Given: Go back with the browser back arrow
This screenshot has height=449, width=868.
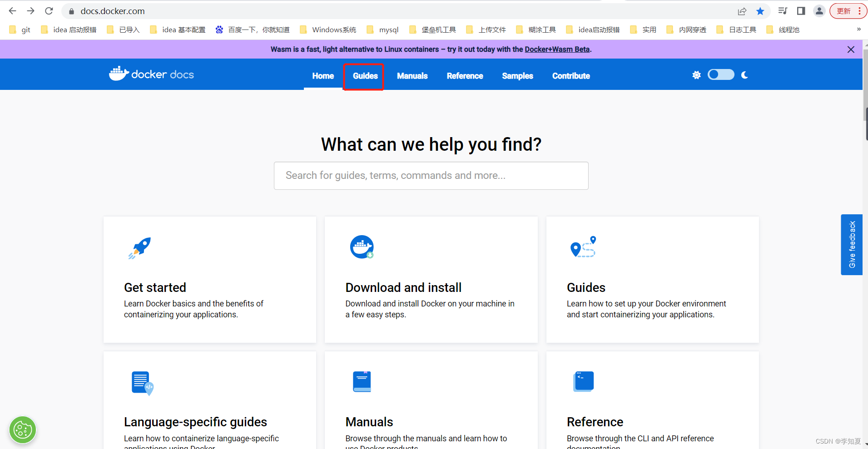Looking at the screenshot, I should (12, 11).
